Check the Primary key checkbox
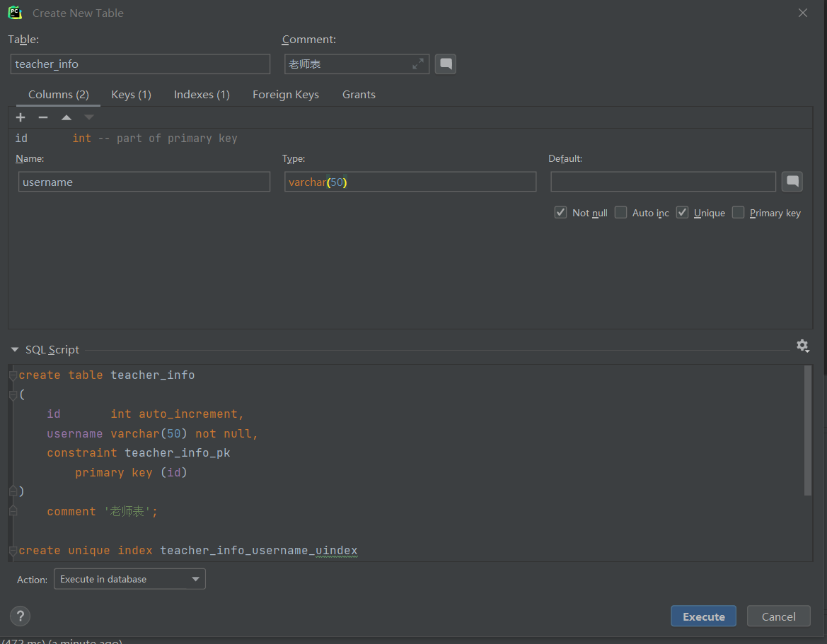 pos(739,213)
